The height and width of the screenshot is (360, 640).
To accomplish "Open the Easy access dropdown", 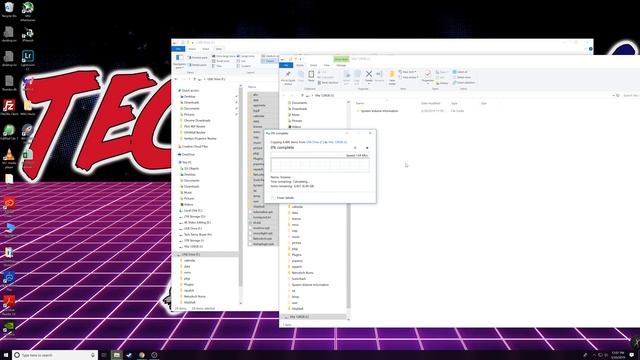I will tap(409, 77).
